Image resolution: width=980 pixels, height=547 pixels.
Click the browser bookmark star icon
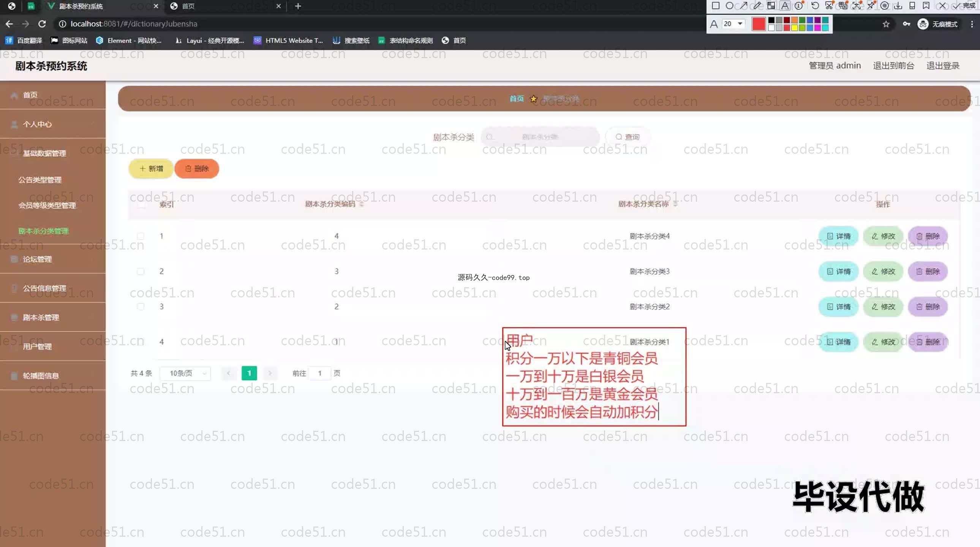tap(886, 24)
